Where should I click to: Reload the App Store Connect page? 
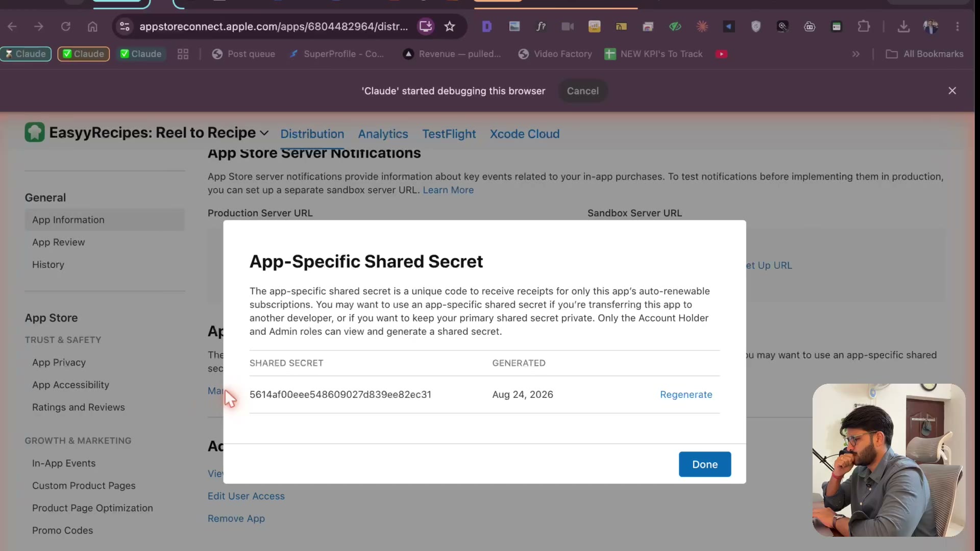pos(66,27)
